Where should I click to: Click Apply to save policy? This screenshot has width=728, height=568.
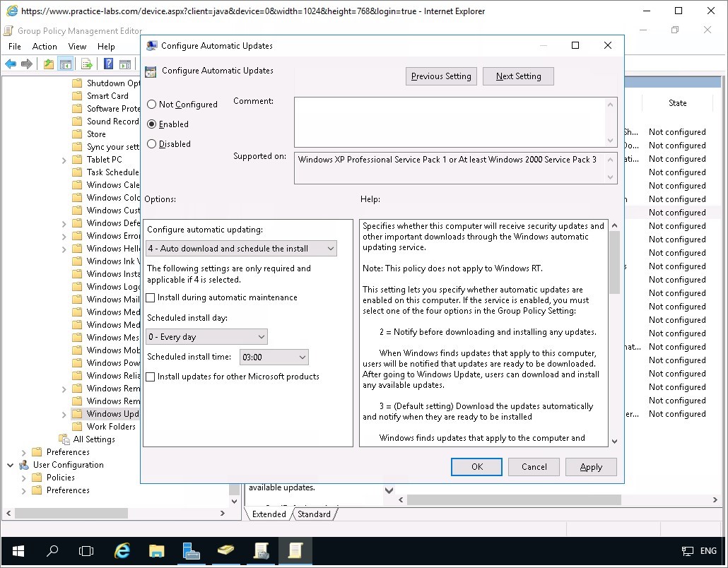pos(590,467)
